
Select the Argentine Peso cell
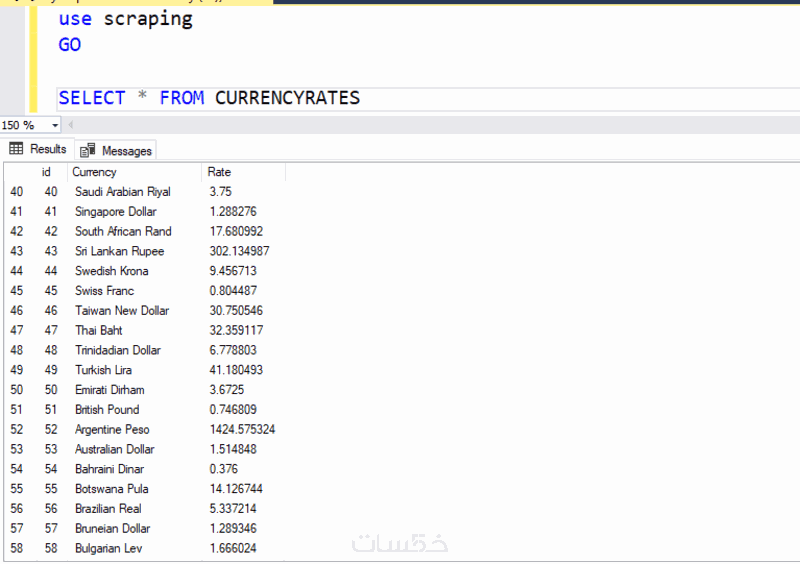[112, 430]
